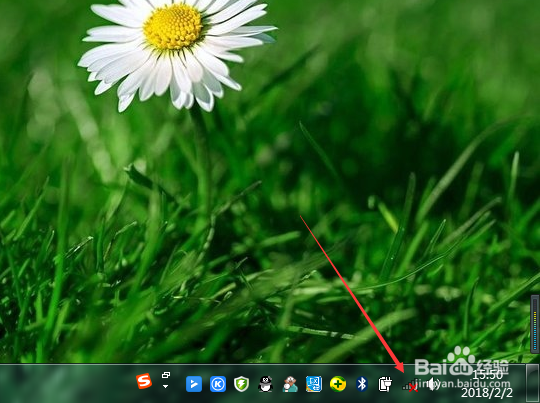540x403 pixels.
Task: Click the vertical meter gadget at right edge
Action: point(535,324)
